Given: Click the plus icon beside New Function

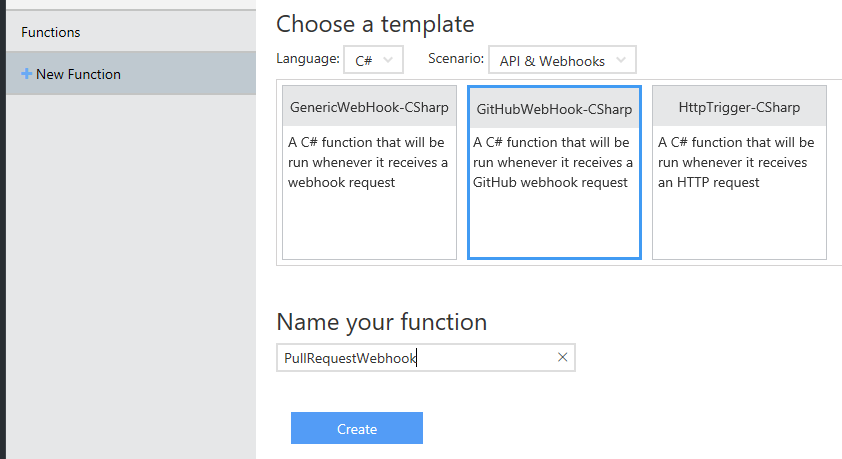Looking at the screenshot, I should 26,74.
